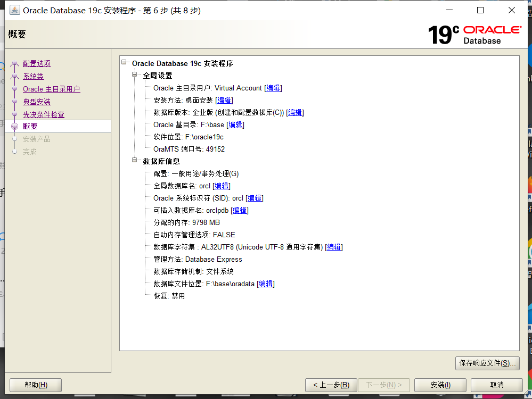Close the Oracle installer window
Viewport: 532px width, 399px height.
click(512, 10)
